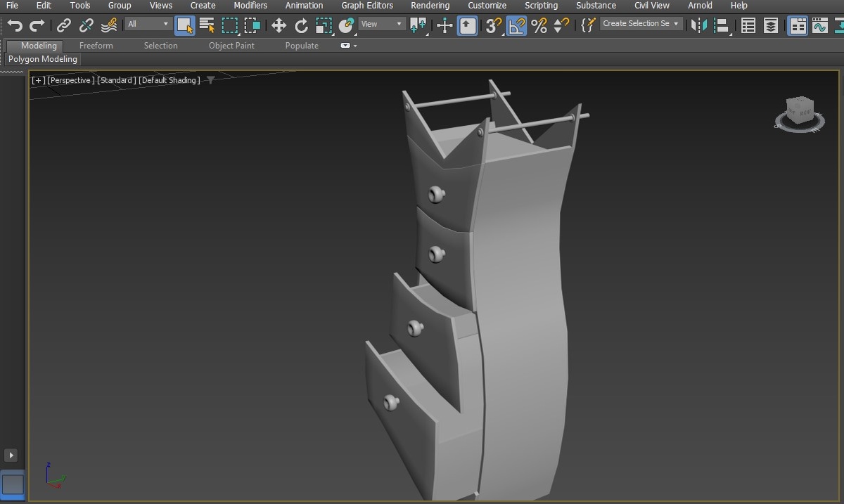Open the Curve Editor icon
Screen dimensions: 844x504
[x=819, y=26]
